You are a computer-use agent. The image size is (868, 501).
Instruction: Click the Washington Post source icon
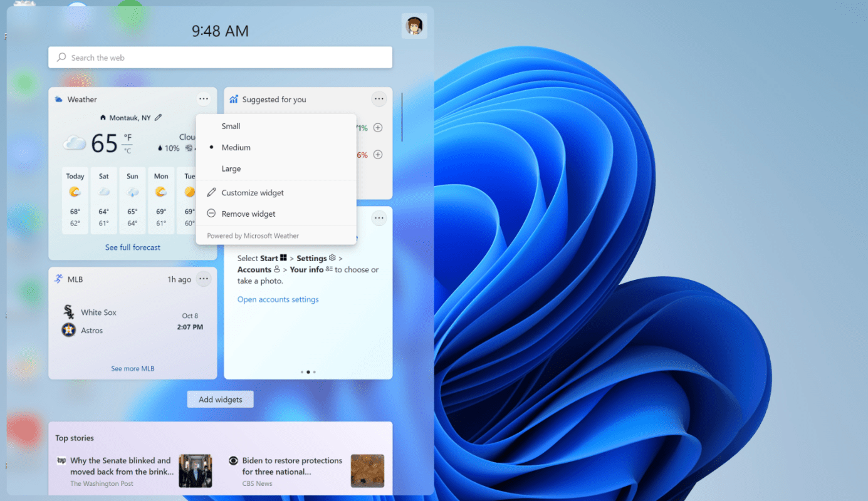click(61, 460)
